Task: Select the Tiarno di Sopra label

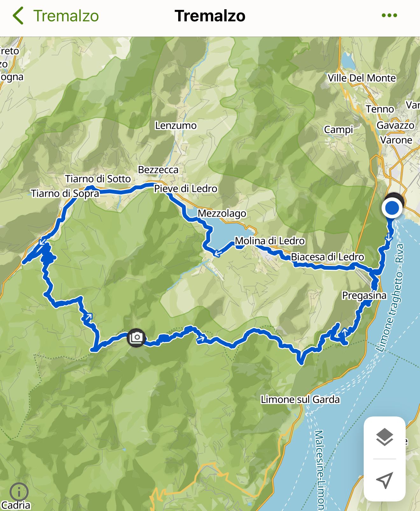Action: [x=65, y=193]
